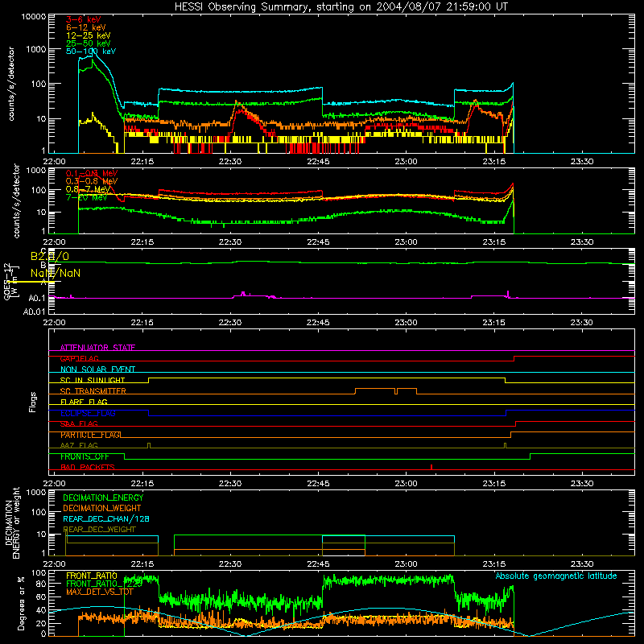Click 23:30 tick label below the Flags panel
This screenshot has height=644, width=644.
[581, 484]
